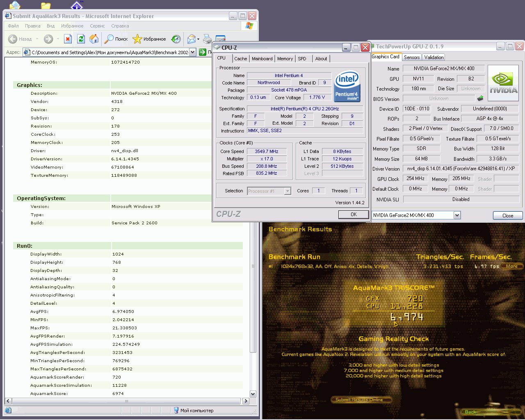This screenshot has height=420, width=525.
Task: Open the Файл menu
Action: point(13,26)
